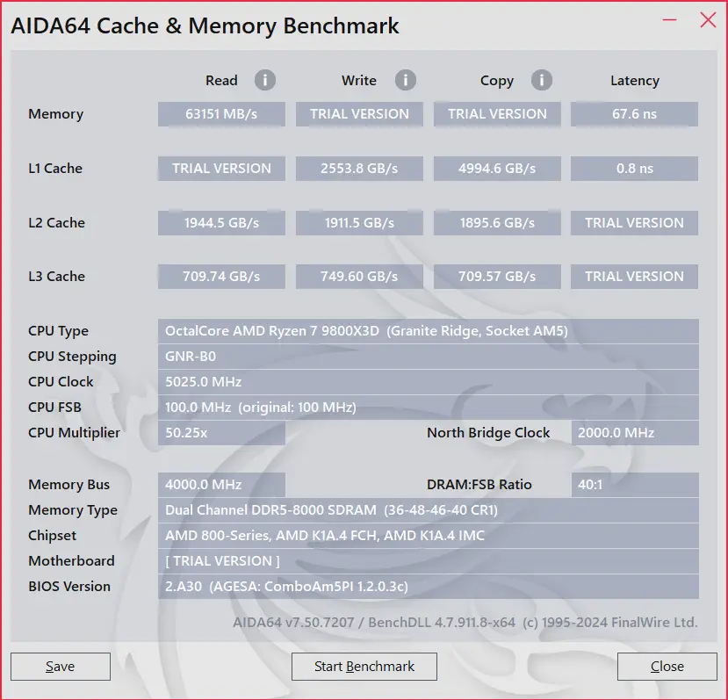This screenshot has height=700, width=728.
Task: Start the benchmark
Action: pos(364,667)
